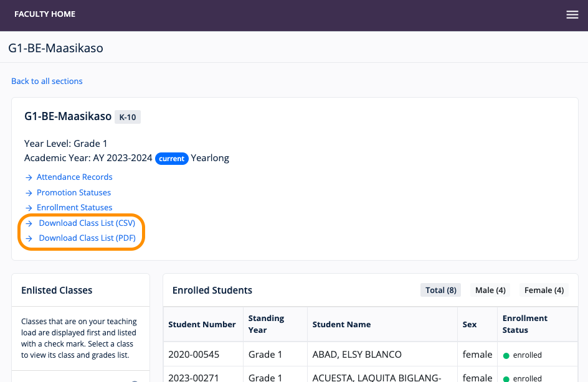Click the Student Number column header

[202, 324]
